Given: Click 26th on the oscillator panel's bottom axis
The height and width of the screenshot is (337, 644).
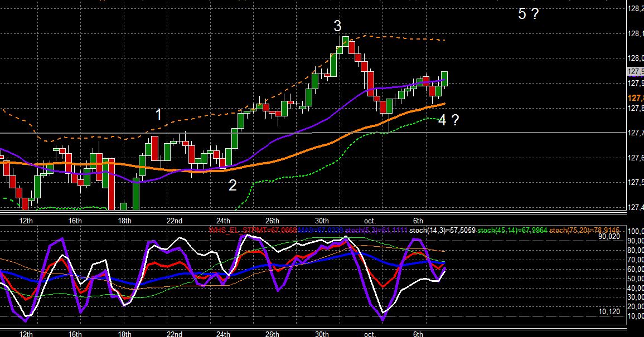Looking at the screenshot, I should pos(272,334).
